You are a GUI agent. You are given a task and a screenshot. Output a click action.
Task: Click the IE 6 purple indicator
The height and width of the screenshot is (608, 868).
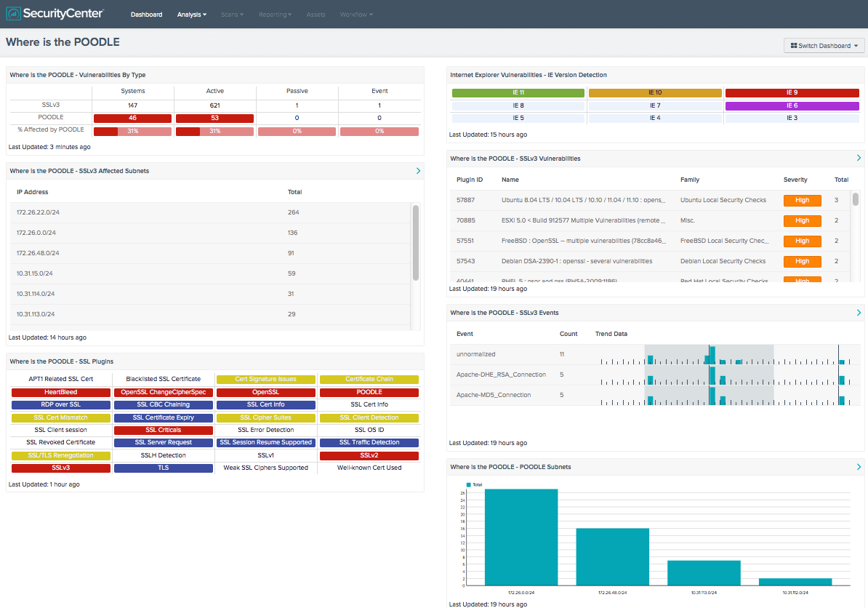coord(792,105)
